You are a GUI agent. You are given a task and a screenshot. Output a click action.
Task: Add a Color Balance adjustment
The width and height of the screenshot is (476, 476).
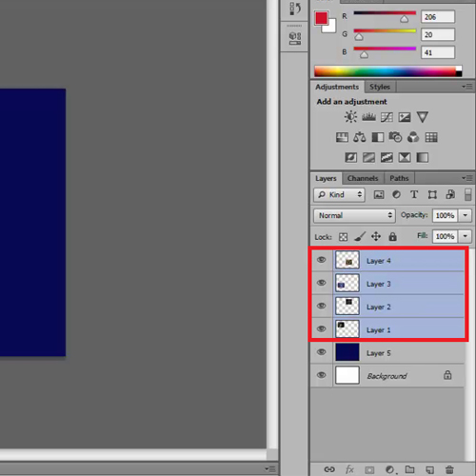coord(360,137)
